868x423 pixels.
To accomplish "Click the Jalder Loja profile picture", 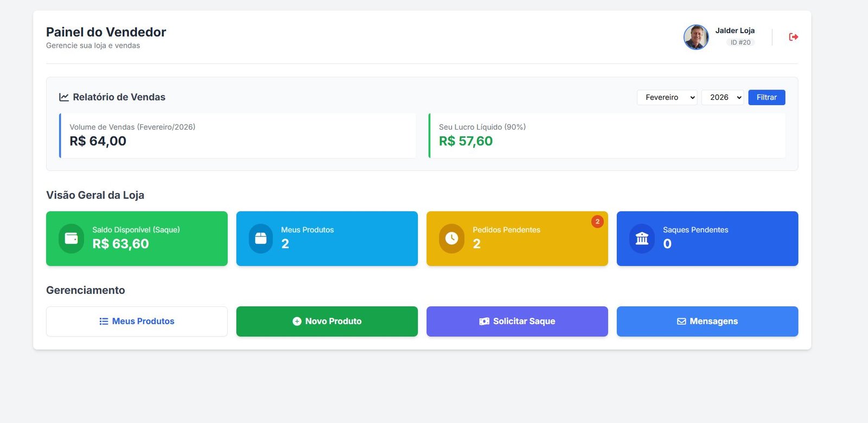I will (x=696, y=37).
